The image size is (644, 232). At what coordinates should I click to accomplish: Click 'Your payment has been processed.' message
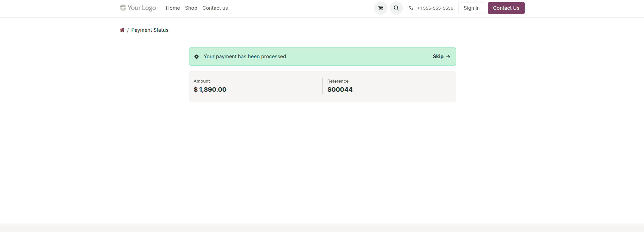pos(246,57)
